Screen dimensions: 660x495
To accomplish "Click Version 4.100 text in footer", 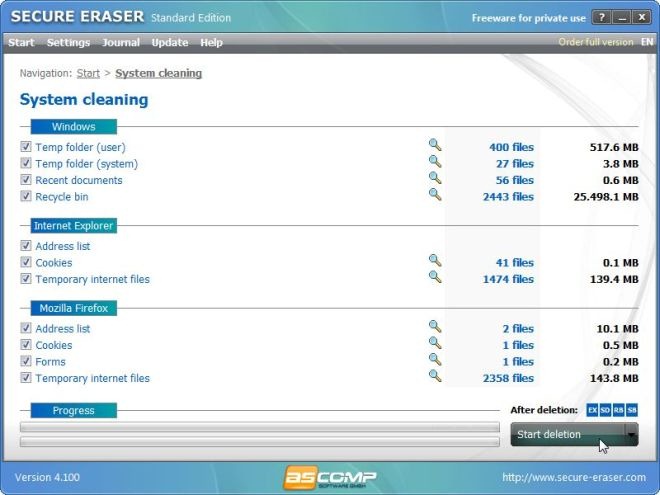I will point(47,477).
